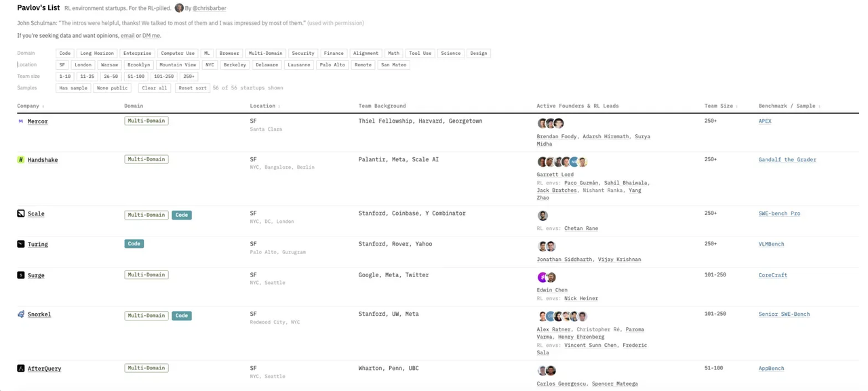The width and height of the screenshot is (868, 391).
Task: Click the Snorkel logo icon
Action: click(x=20, y=314)
